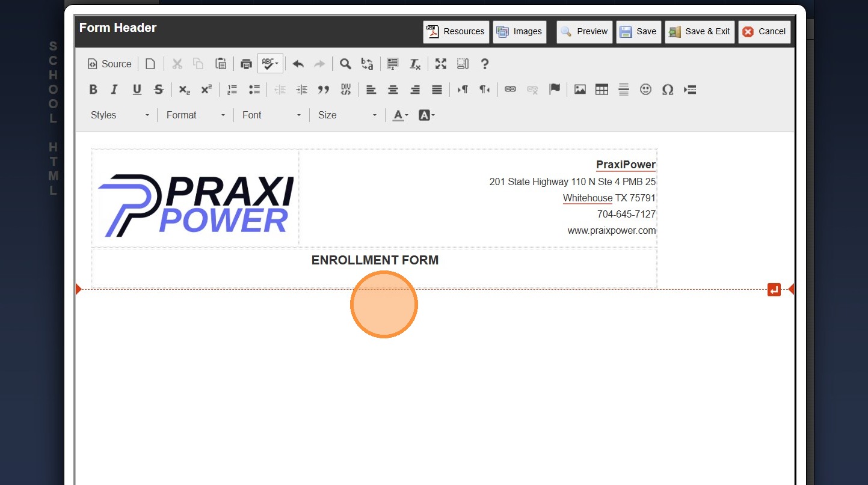Click the Find magnifier icon
868x485 pixels.
coord(345,64)
